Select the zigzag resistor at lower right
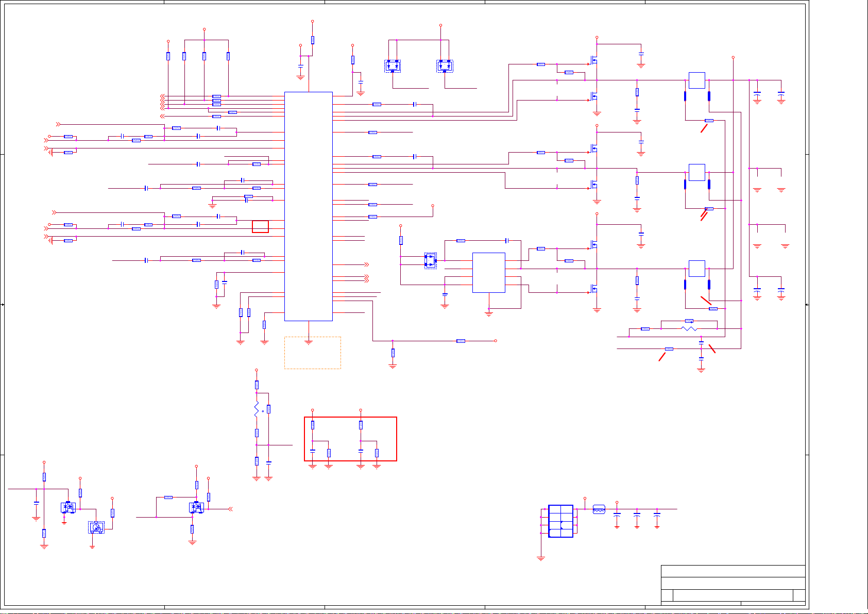The width and height of the screenshot is (868, 614). point(689,328)
